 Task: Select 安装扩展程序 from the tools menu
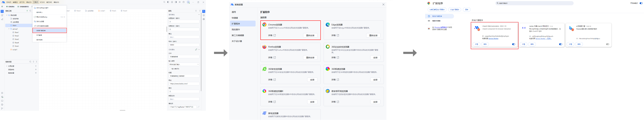(50, 31)
